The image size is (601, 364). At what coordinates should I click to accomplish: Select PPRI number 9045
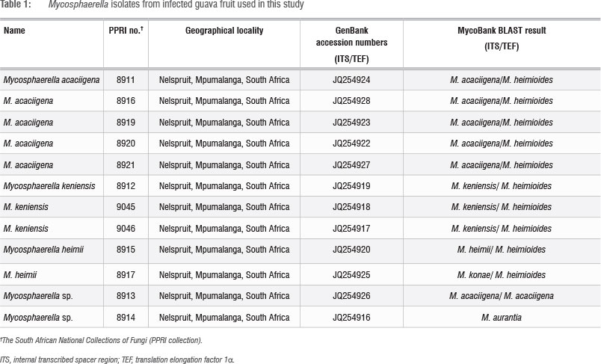[x=126, y=207]
